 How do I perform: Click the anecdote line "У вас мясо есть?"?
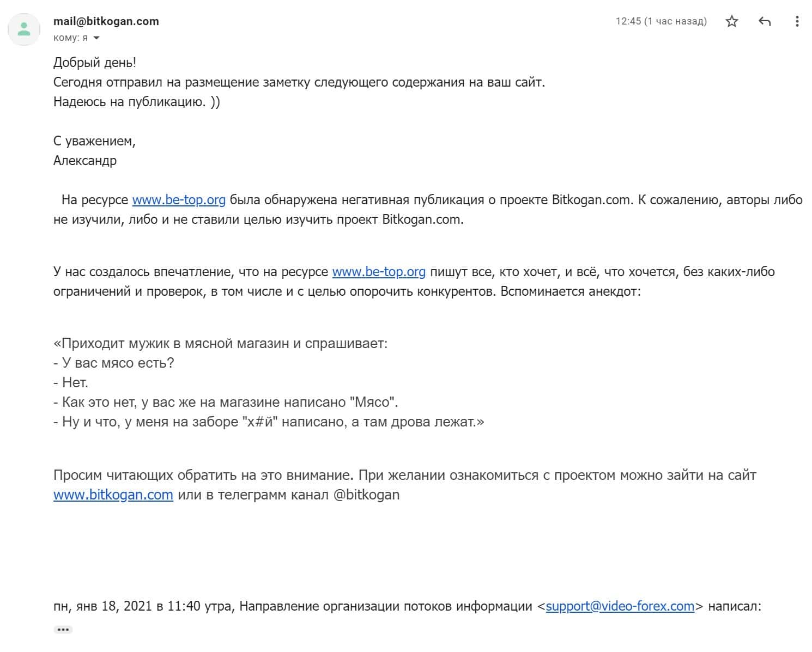(118, 363)
